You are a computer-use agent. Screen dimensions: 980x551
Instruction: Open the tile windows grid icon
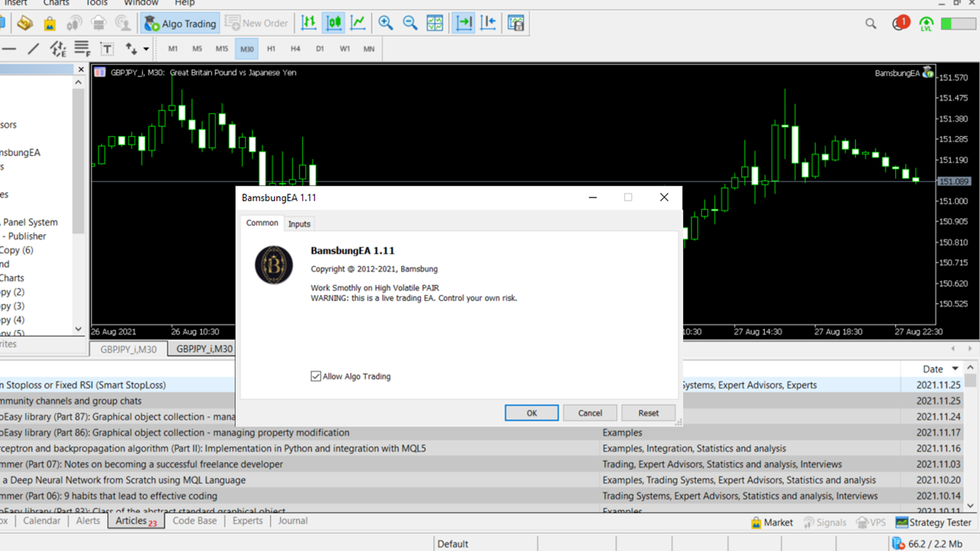pyautogui.click(x=435, y=24)
